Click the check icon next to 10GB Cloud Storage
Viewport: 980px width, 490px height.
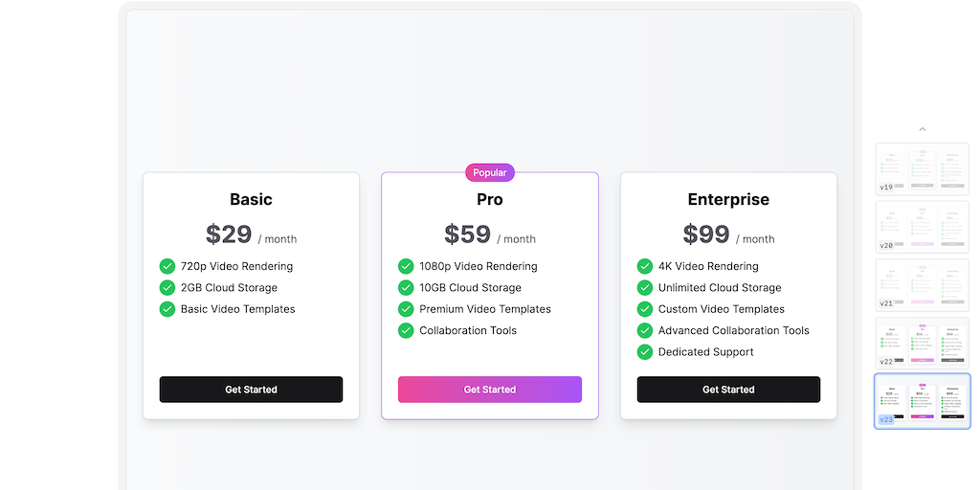coord(406,288)
